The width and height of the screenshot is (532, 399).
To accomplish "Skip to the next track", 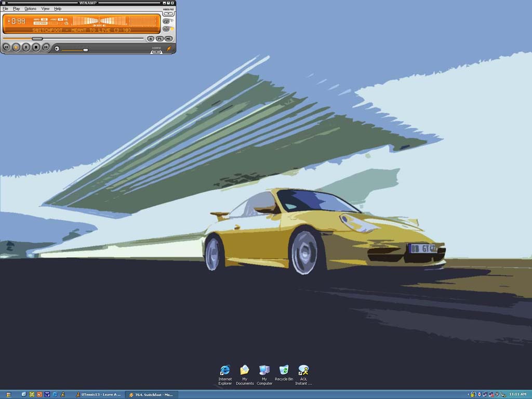I will 46,47.
